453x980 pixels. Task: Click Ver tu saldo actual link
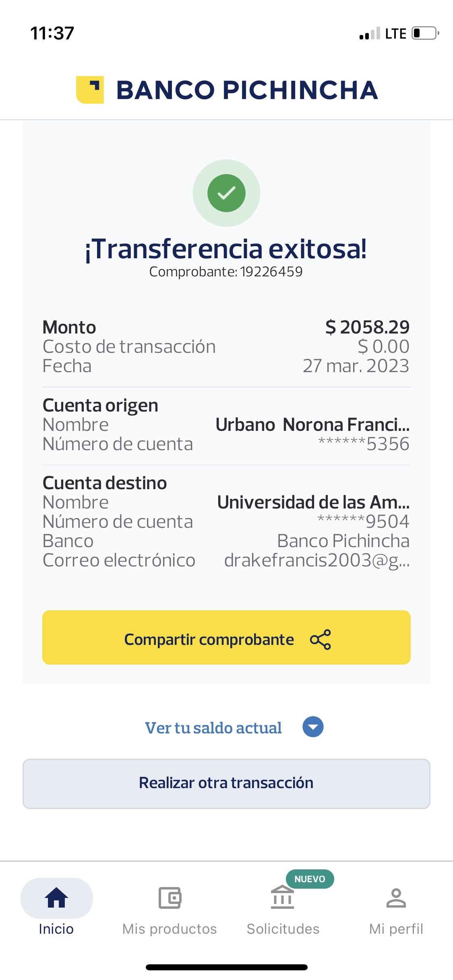[x=213, y=728]
